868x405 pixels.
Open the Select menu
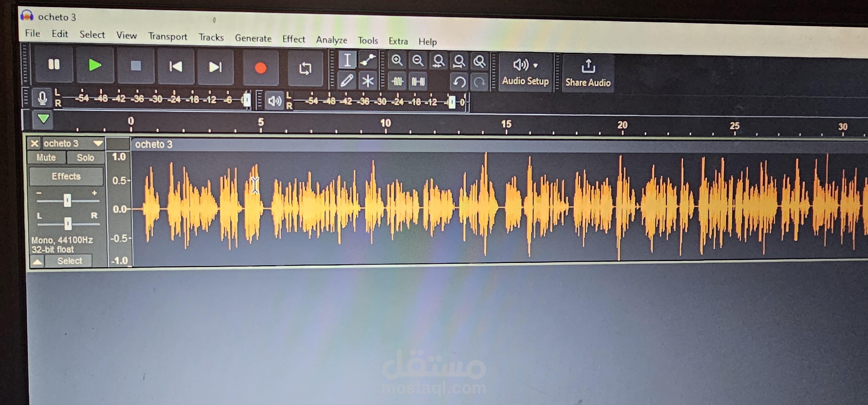tap(92, 35)
